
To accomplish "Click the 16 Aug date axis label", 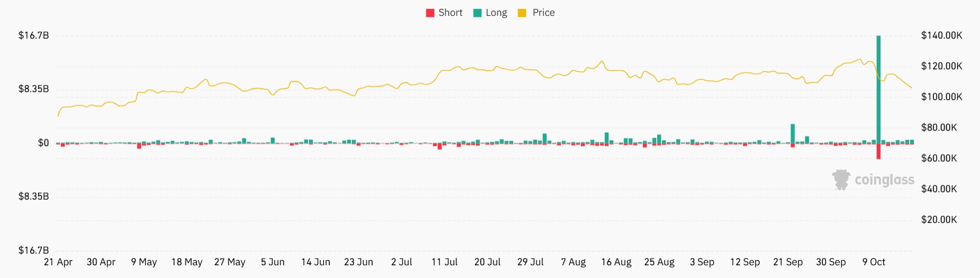I will click(616, 262).
